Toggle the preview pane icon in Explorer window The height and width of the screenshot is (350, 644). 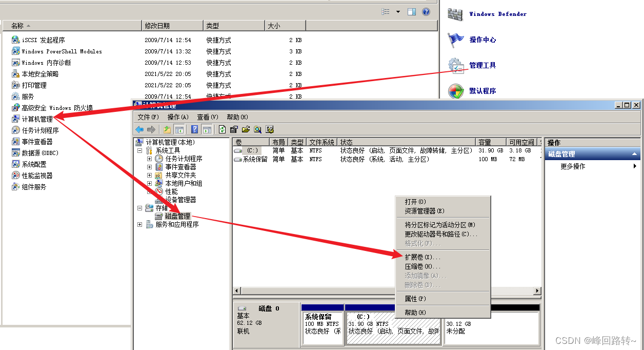click(411, 11)
